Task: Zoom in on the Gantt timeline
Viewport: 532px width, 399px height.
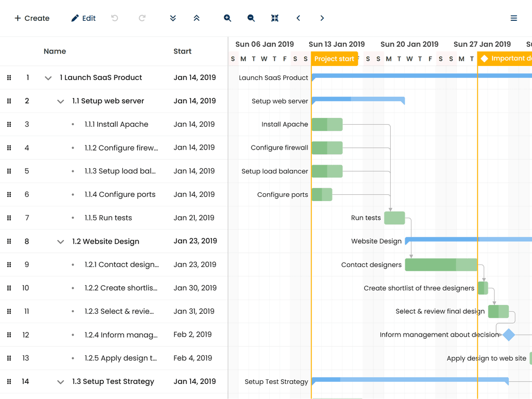Action: pyautogui.click(x=228, y=18)
